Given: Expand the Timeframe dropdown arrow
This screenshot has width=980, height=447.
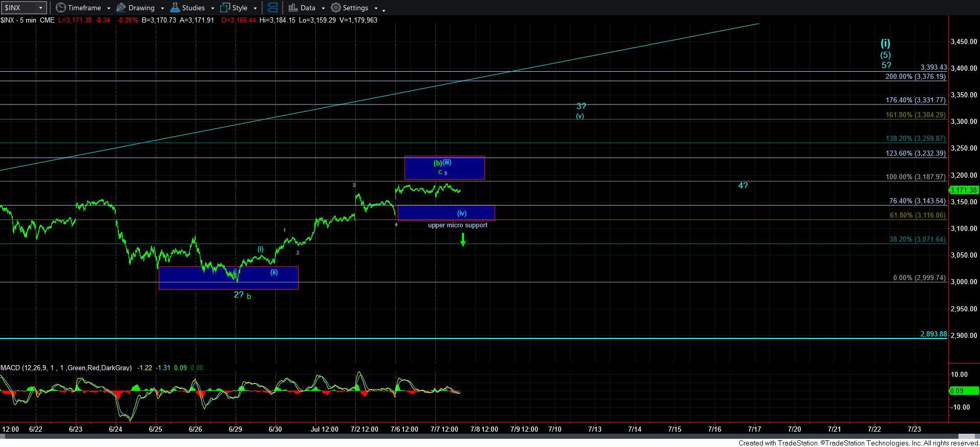Looking at the screenshot, I should [109, 8].
